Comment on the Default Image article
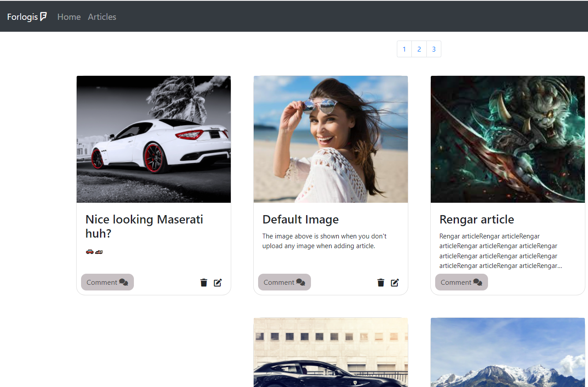 pyautogui.click(x=285, y=282)
